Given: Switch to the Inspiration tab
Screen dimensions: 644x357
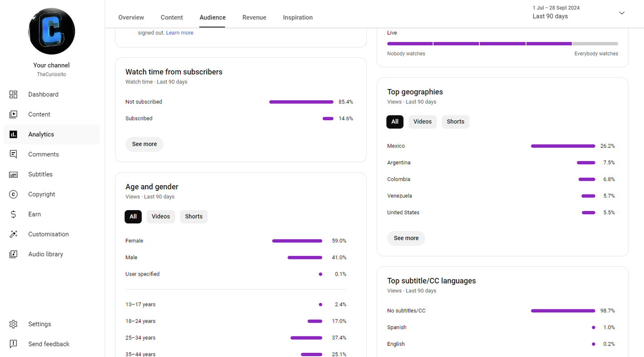Looking at the screenshot, I should [297, 18].
